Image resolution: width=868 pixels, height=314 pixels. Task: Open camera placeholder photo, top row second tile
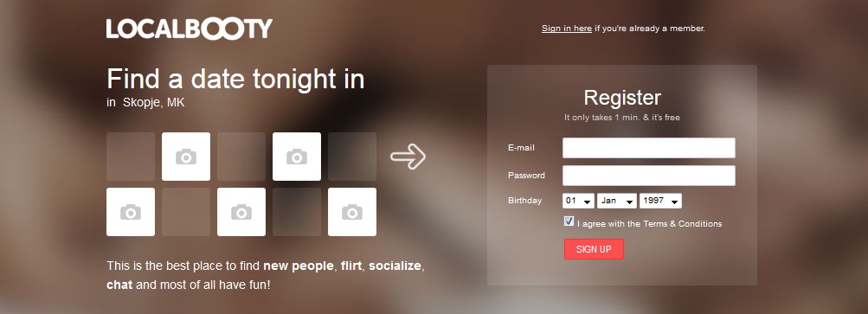(x=186, y=157)
